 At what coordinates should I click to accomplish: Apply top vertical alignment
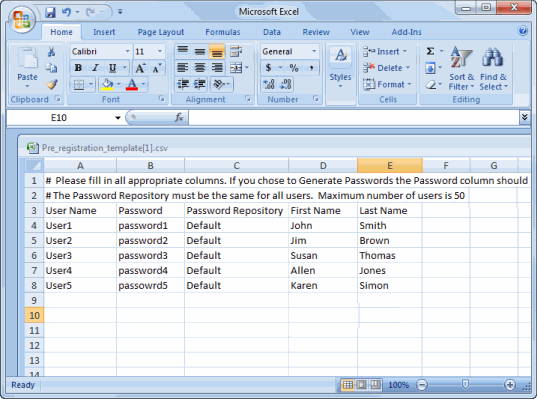point(183,51)
